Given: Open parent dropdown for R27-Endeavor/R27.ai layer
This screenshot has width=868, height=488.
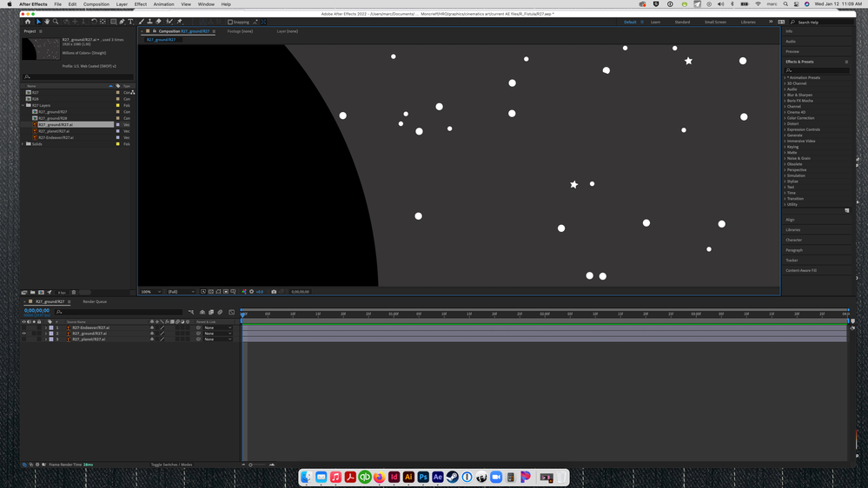Looking at the screenshot, I should coord(217,327).
